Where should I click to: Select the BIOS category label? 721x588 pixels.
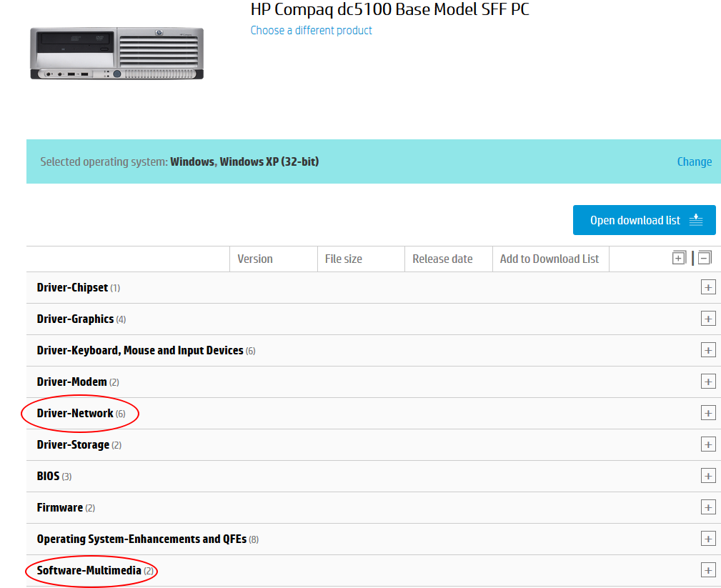[49, 476]
